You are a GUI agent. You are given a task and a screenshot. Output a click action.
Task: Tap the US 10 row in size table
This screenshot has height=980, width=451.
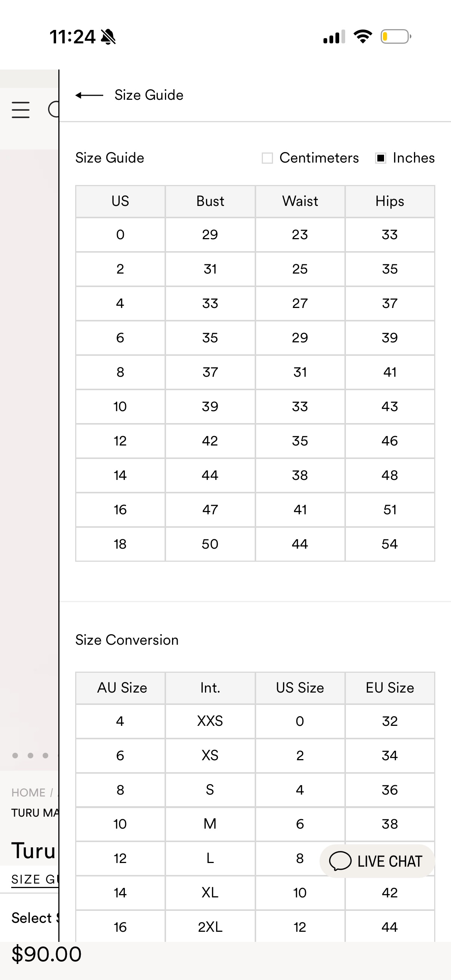(x=255, y=406)
